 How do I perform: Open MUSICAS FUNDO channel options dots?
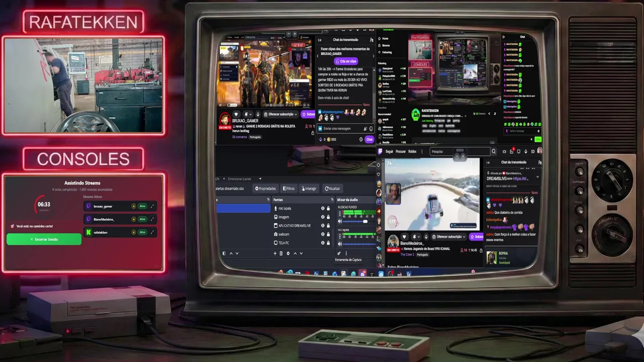click(x=340, y=214)
